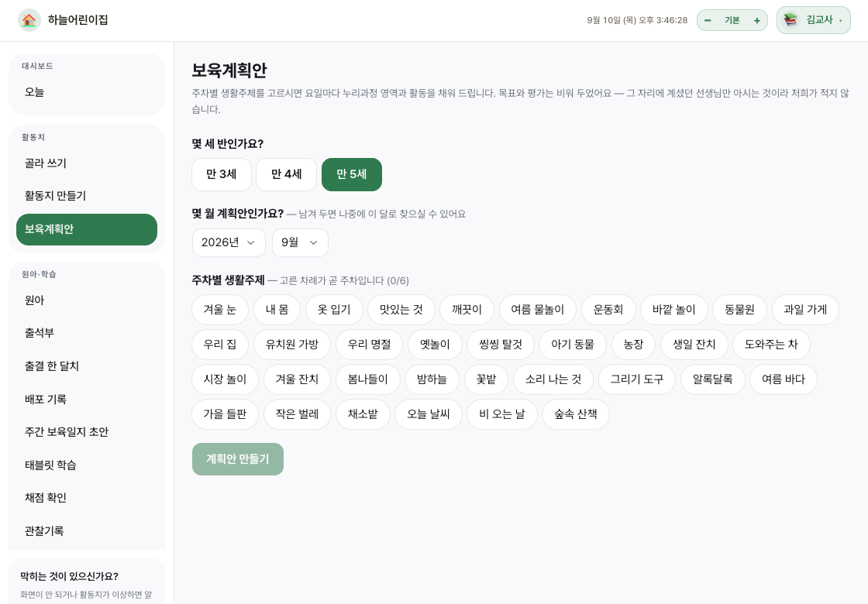Open 주간 보육일지 초안 in the sidebar
The image size is (868, 604).
pyautogui.click(x=87, y=432)
